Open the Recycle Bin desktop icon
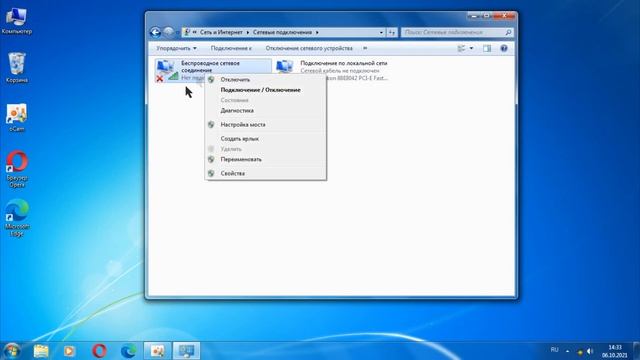Viewport: 640px width, 360px height. [17, 68]
